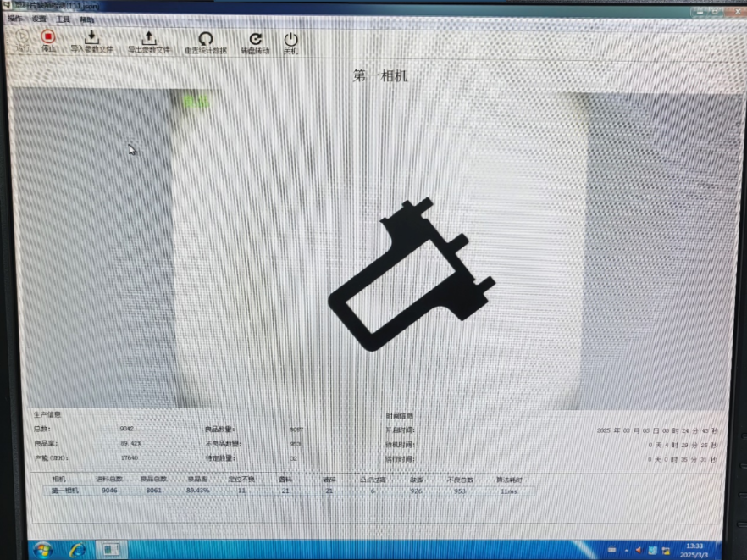Image resolution: width=747 pixels, height=560 pixels.
Task: Click the speaker volume icon in tray
Action: point(639,549)
